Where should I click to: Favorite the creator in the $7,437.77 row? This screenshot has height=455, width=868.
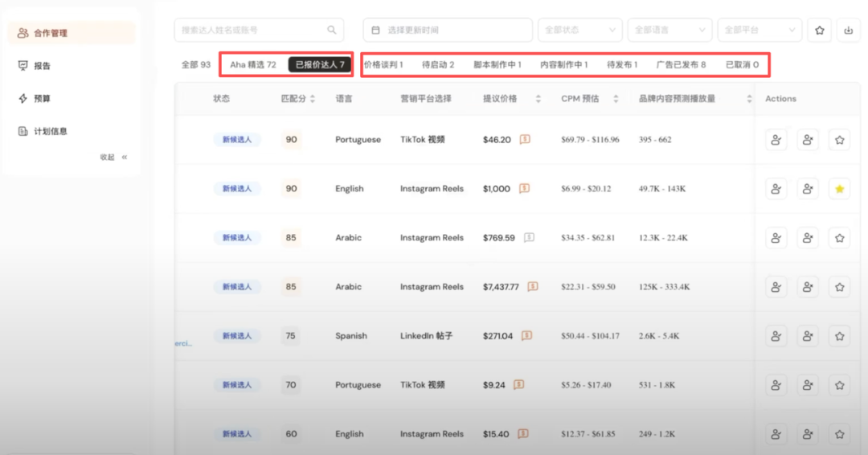point(839,287)
